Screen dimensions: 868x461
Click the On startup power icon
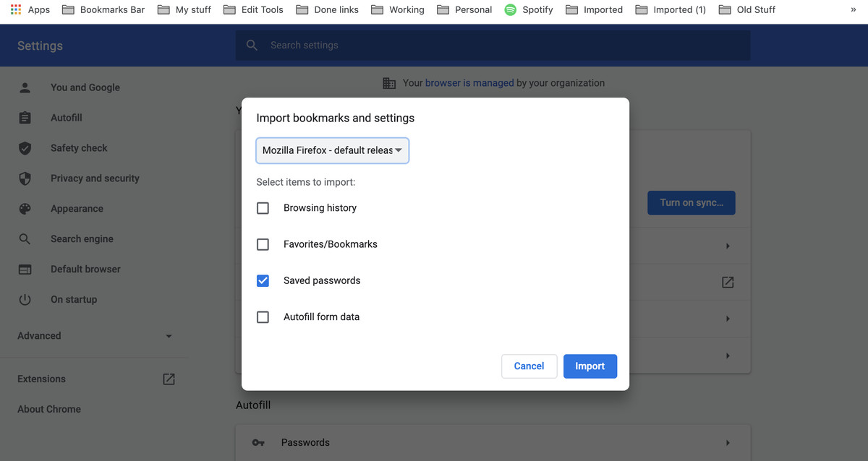coord(25,300)
